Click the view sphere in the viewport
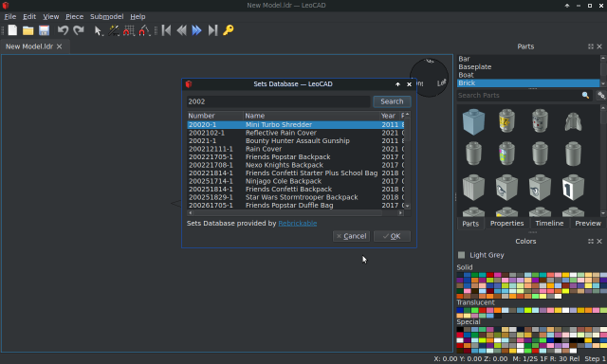The width and height of the screenshot is (607, 364). [429, 78]
